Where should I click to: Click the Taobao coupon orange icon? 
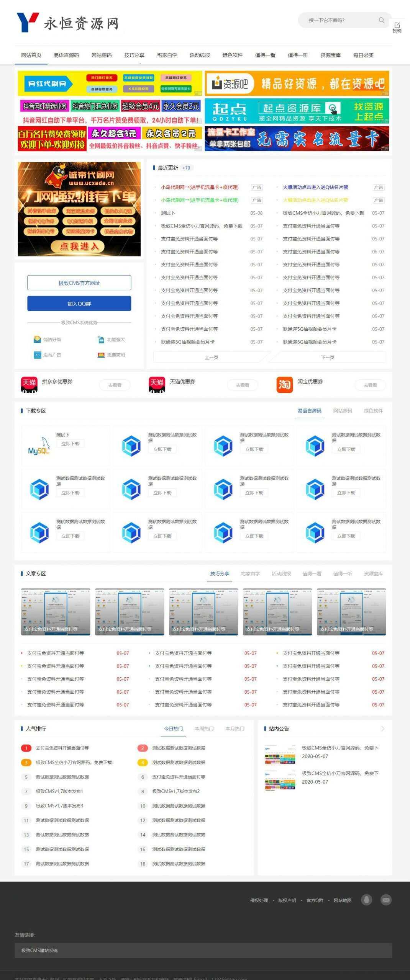click(x=284, y=385)
